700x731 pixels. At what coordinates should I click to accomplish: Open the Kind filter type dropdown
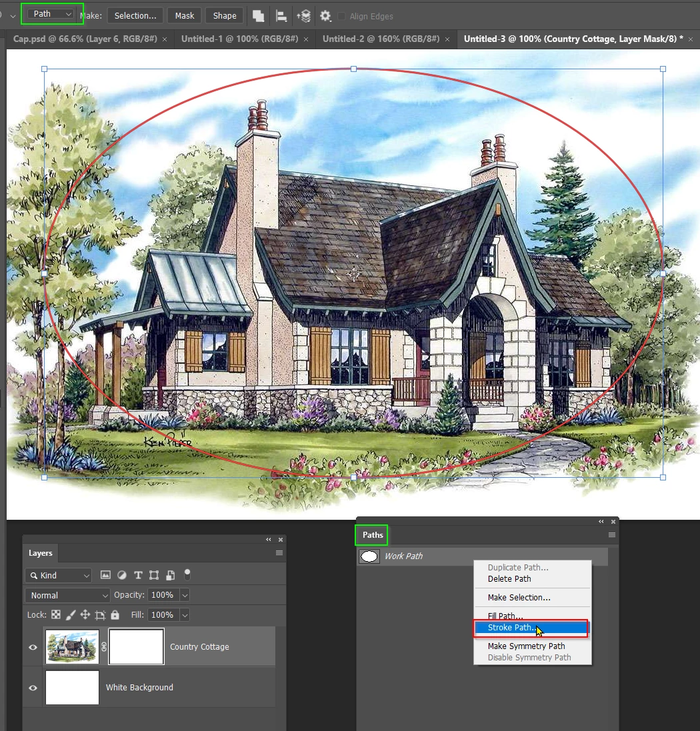(x=58, y=575)
